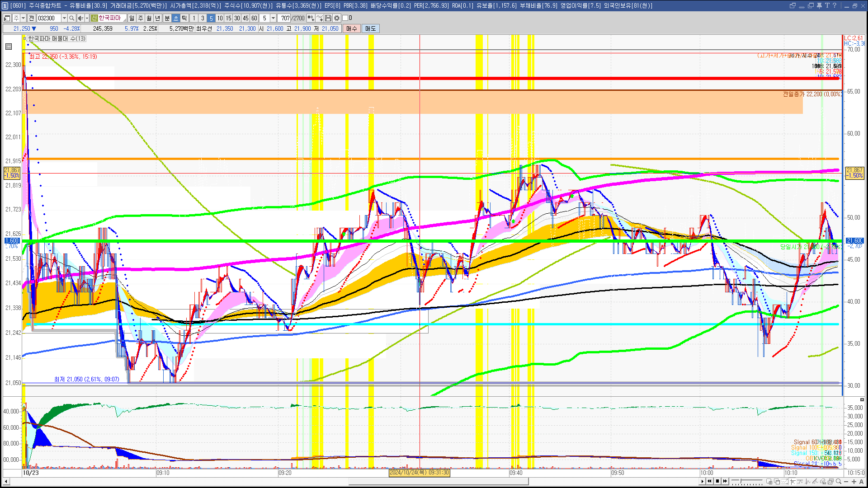
Task: Switch to the 일 (daily) period tab
Action: pos(132,18)
